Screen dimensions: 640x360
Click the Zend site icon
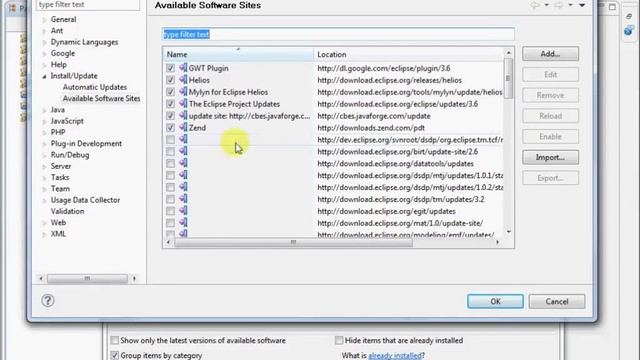(183, 127)
